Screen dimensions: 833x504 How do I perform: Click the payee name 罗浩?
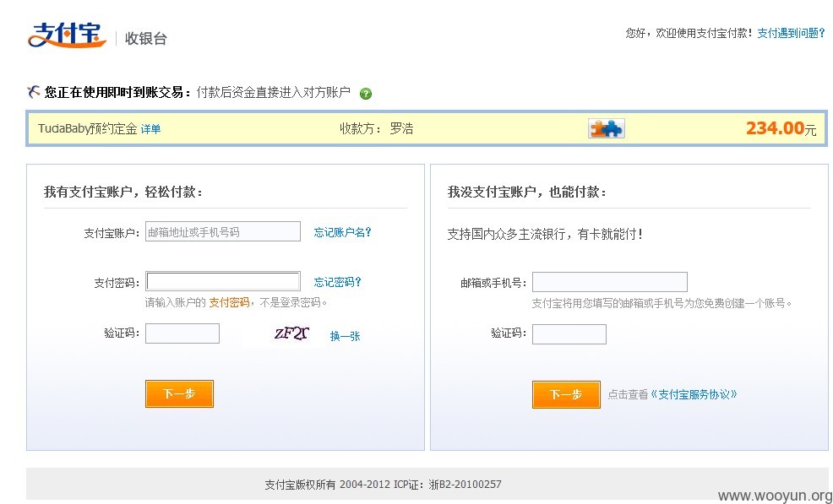coord(401,128)
